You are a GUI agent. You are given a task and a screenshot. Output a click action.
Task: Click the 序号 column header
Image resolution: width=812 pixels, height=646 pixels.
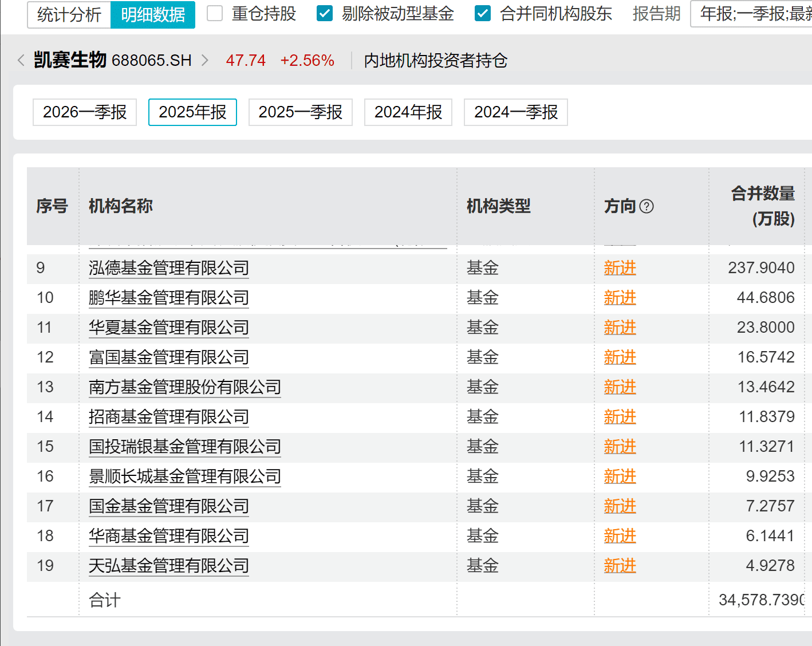52,206
